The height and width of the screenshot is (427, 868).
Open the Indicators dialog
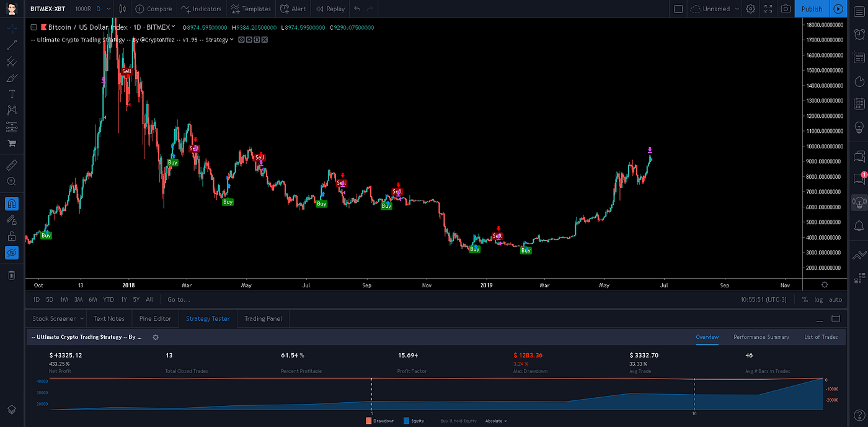click(201, 9)
